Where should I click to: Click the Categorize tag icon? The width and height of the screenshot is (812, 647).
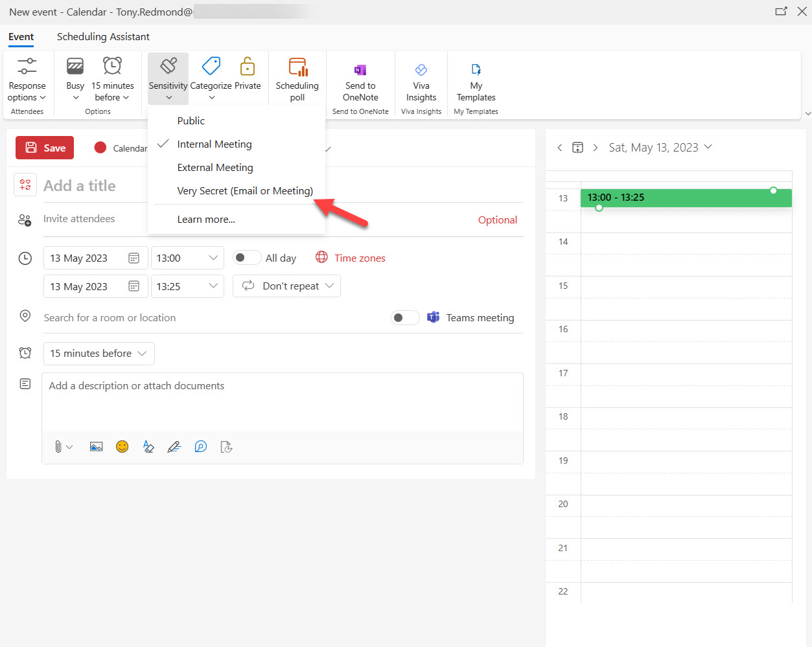click(211, 67)
